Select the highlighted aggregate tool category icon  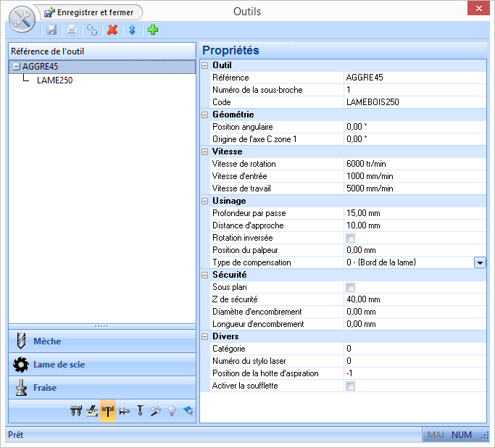pos(108,410)
